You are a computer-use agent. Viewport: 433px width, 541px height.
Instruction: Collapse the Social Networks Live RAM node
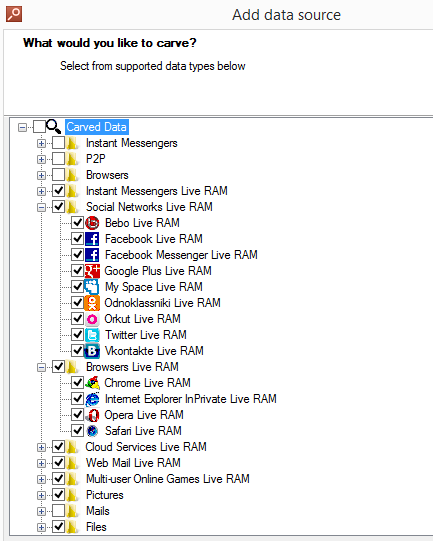click(41, 207)
